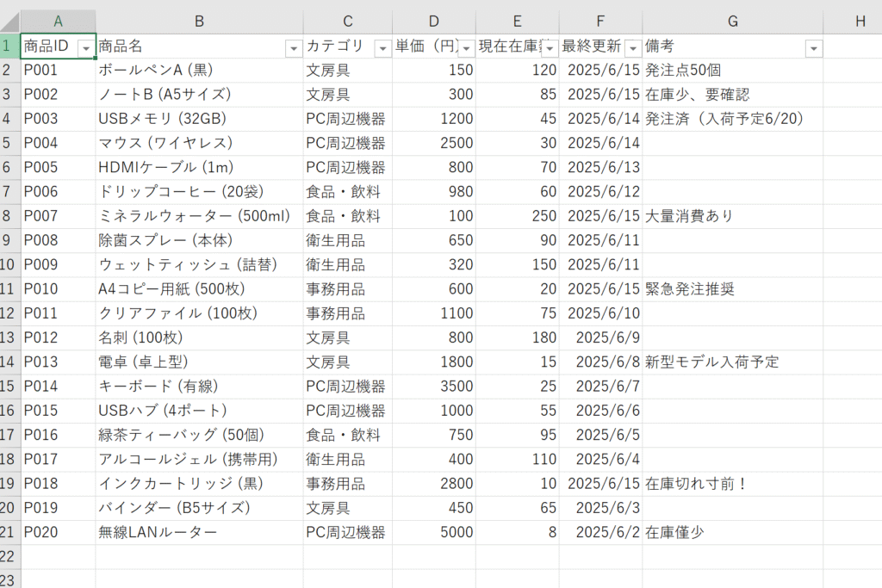The width and height of the screenshot is (882, 588).
Task: Click cell ボールペンA (黒)
Action: click(x=199, y=71)
